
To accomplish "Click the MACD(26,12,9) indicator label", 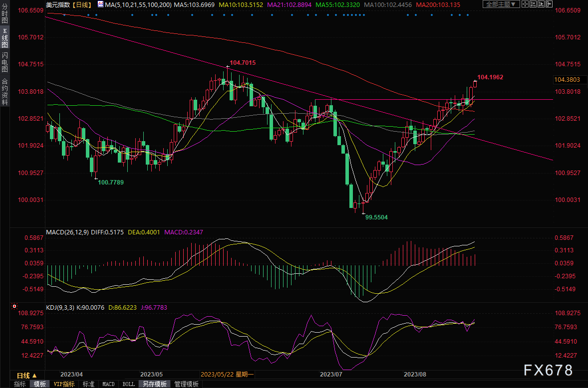I will [67, 232].
